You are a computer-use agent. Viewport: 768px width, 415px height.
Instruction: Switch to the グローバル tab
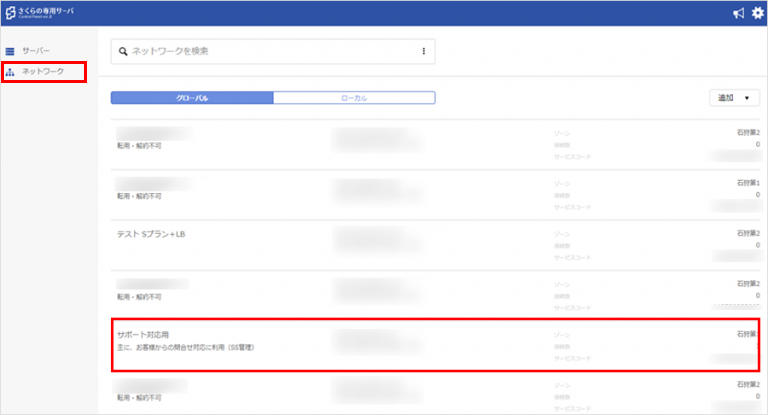click(x=191, y=98)
